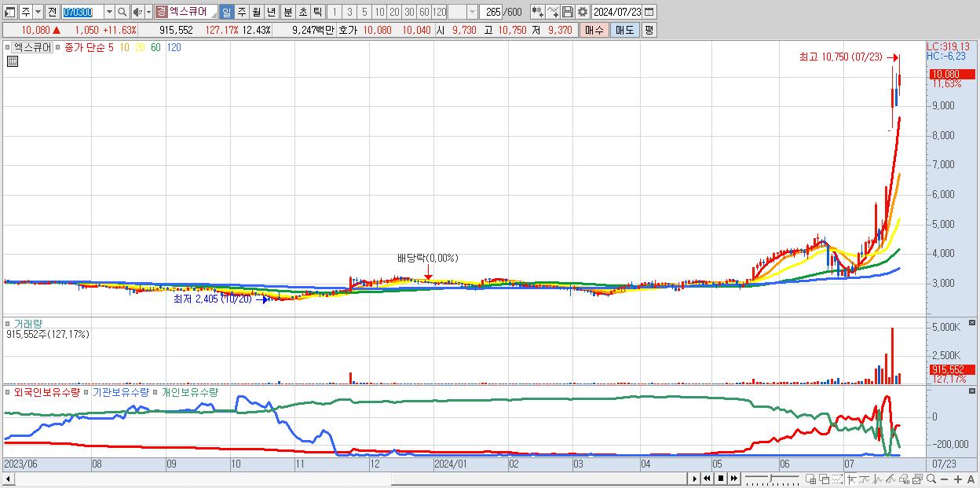Click the horizontal scrollbar left arrow

[8, 479]
